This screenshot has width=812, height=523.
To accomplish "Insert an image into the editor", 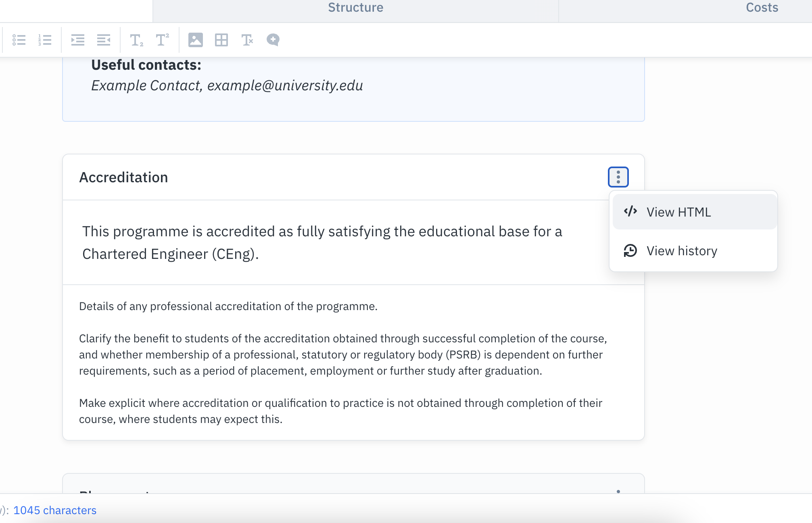I will [x=196, y=40].
